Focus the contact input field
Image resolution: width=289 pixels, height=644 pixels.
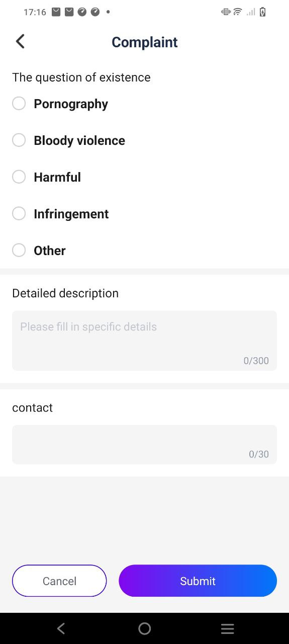[x=144, y=445]
